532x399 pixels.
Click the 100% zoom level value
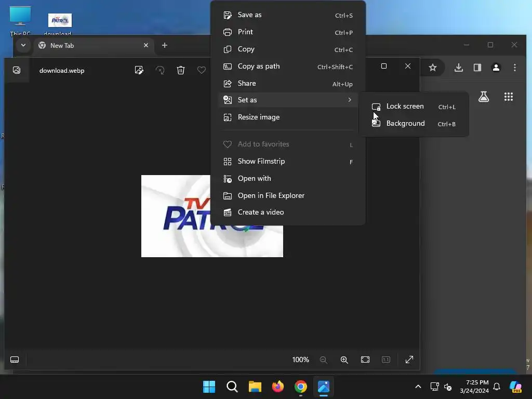pyautogui.click(x=301, y=360)
